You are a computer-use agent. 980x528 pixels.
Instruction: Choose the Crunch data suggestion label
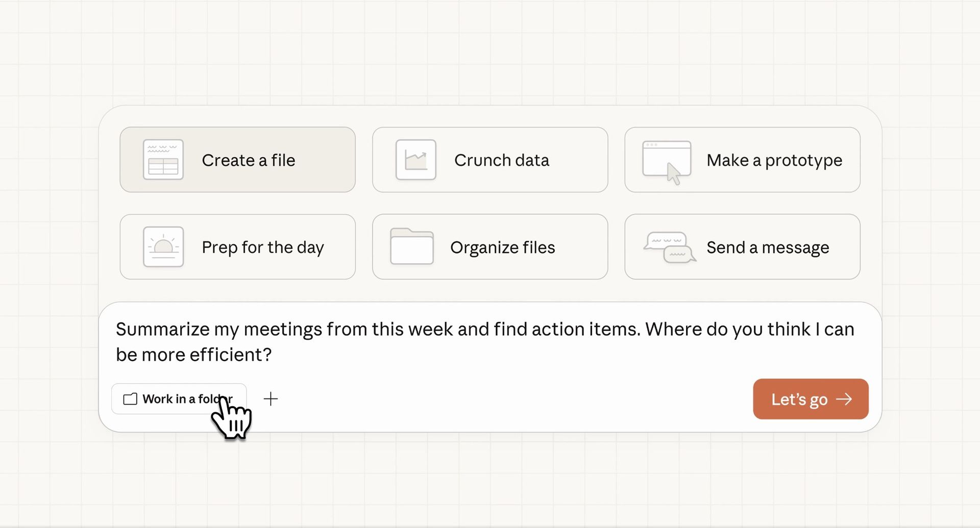pyautogui.click(x=501, y=160)
